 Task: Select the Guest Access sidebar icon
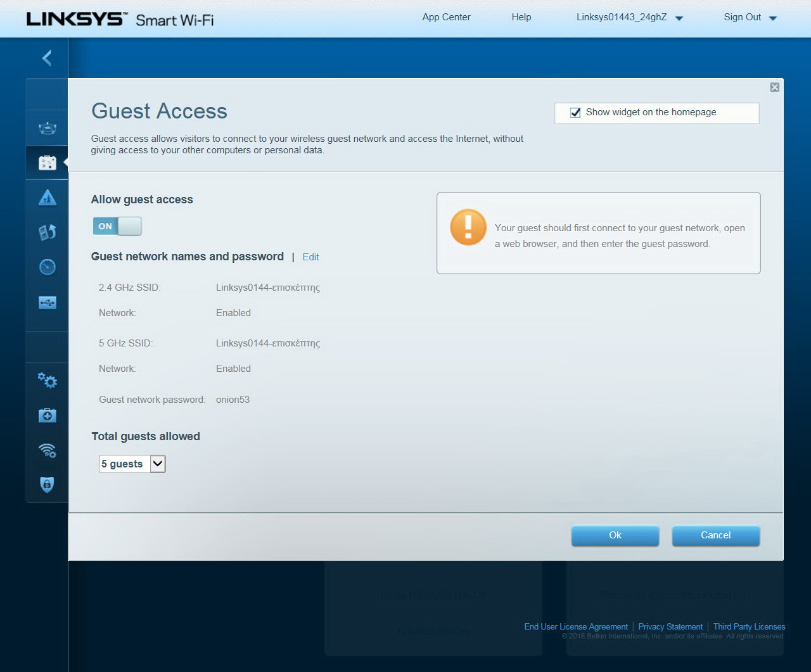coord(48,163)
